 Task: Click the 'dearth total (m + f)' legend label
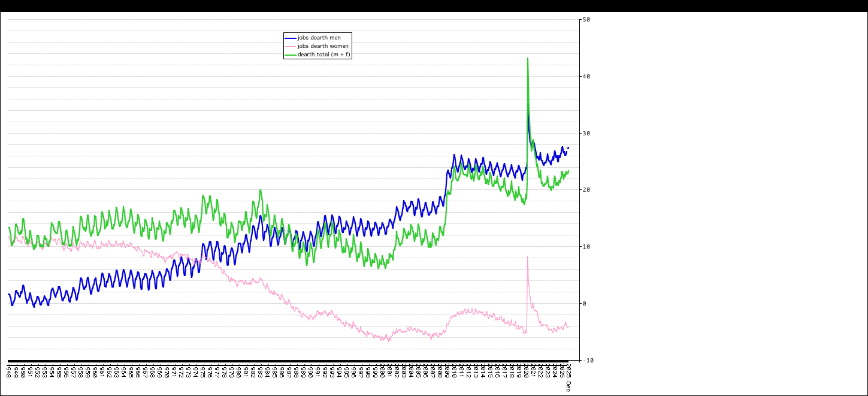click(324, 55)
